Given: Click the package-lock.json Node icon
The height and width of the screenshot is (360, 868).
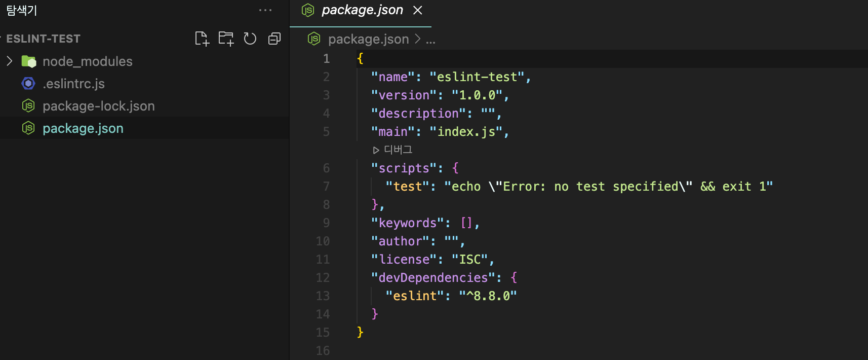Looking at the screenshot, I should [28, 106].
